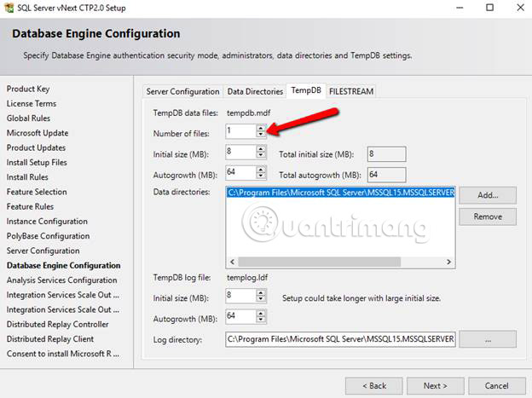Browse log directory with ... button
This screenshot has height=398, width=532.
tap(488, 339)
